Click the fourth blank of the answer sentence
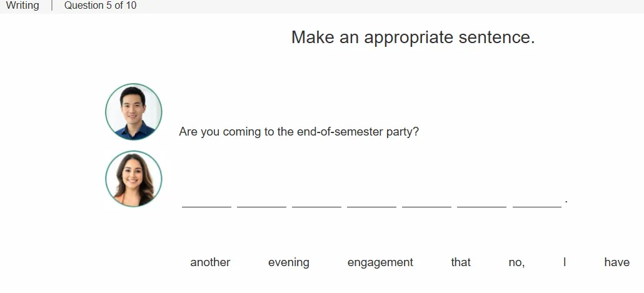 [371, 201]
